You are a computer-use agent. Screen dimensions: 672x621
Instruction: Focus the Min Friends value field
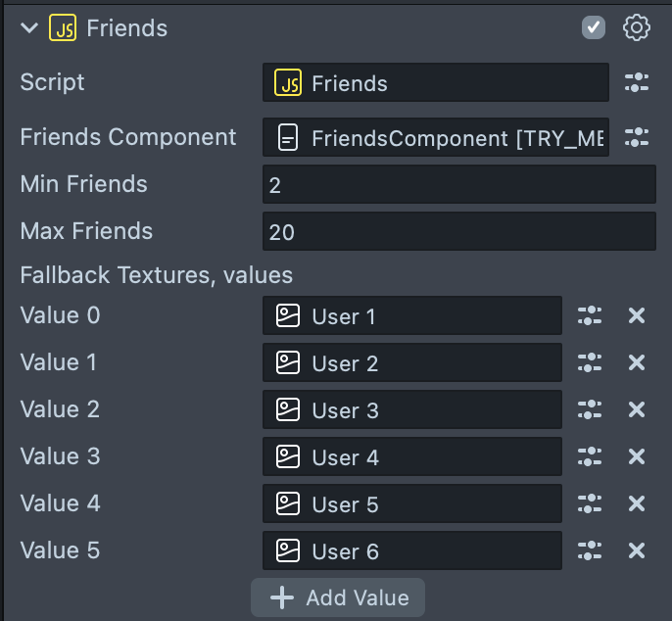(x=458, y=185)
